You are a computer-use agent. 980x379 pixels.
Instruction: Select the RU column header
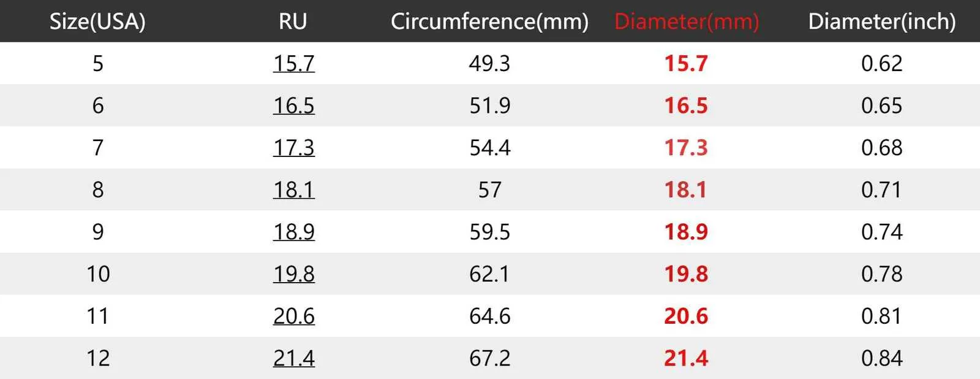[x=293, y=21]
